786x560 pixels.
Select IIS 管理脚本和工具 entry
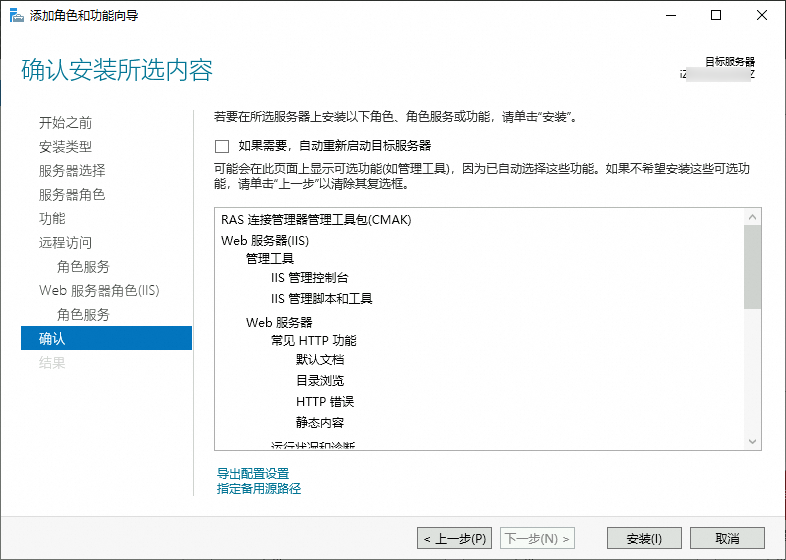[x=322, y=299]
